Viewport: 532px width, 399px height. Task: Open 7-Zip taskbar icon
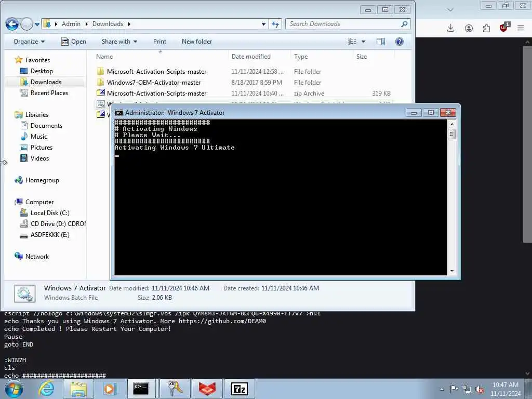(240, 389)
